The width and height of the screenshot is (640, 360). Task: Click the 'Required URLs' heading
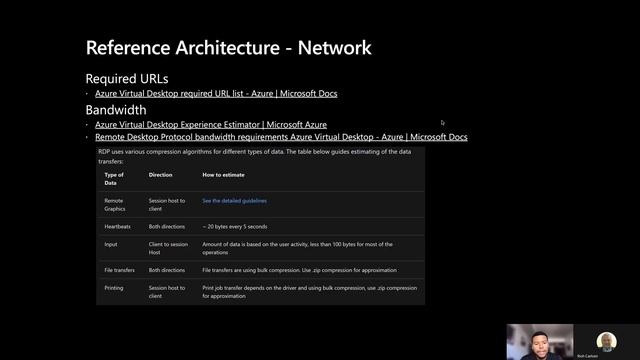click(x=127, y=78)
